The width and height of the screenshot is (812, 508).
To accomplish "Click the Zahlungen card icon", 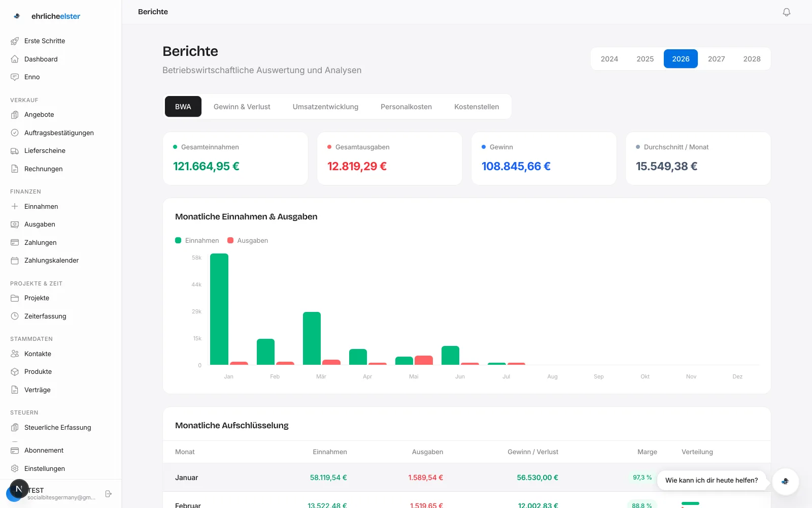I will tap(15, 242).
